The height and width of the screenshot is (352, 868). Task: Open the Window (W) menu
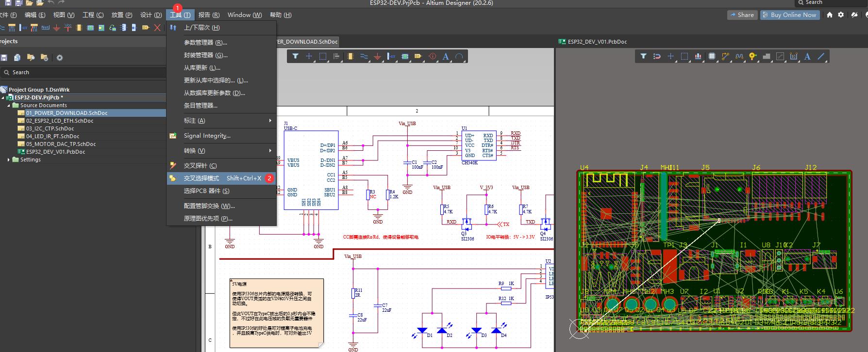point(245,15)
